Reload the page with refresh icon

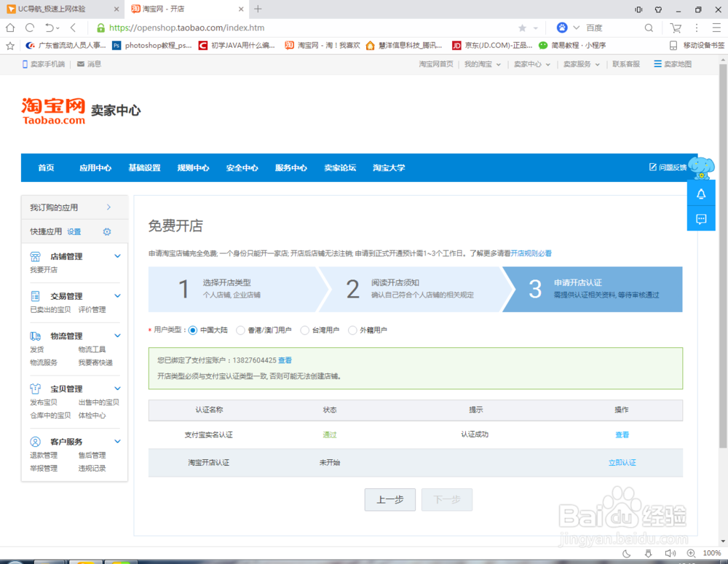tap(30, 28)
